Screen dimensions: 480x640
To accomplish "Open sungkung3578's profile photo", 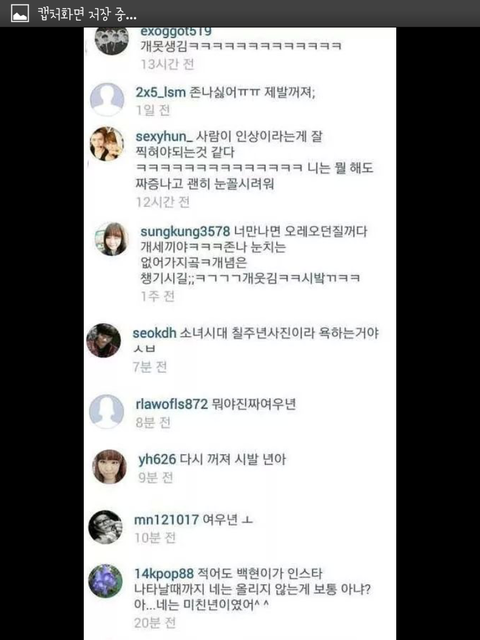I will point(111,239).
